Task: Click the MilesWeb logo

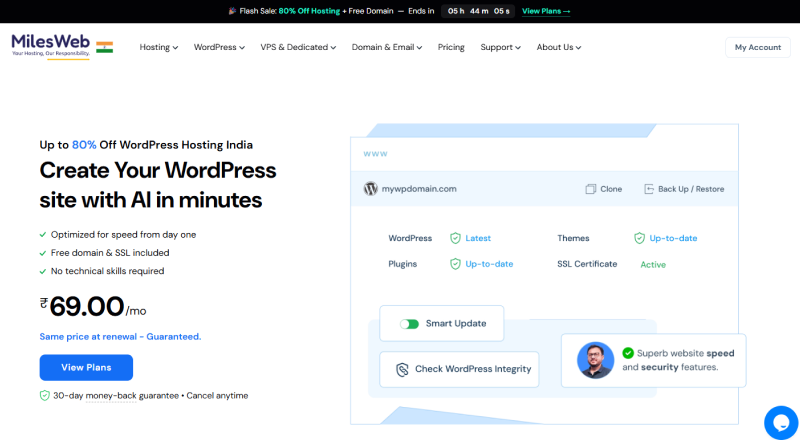Action: pos(51,45)
